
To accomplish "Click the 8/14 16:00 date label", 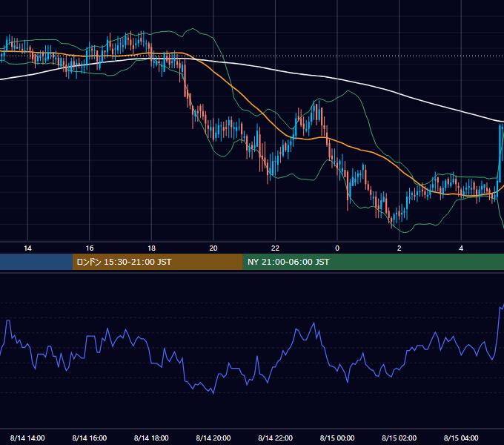I will (x=90, y=438).
